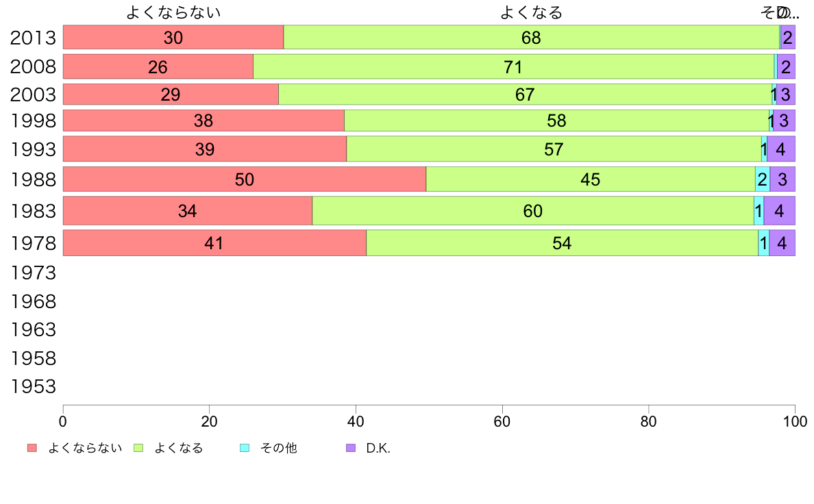Image resolution: width=814 pixels, height=504 pixels.
Task: Click the green よくなる legend swatch
Action: pos(138,448)
